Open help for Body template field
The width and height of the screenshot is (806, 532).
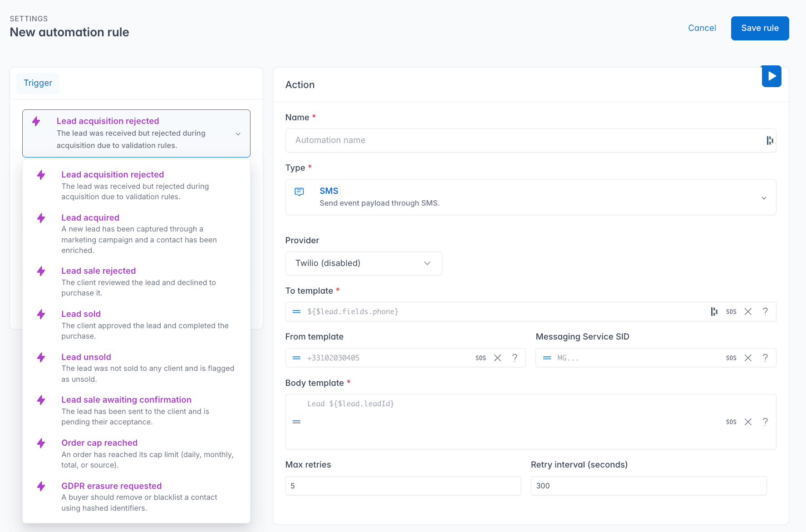[x=765, y=422]
